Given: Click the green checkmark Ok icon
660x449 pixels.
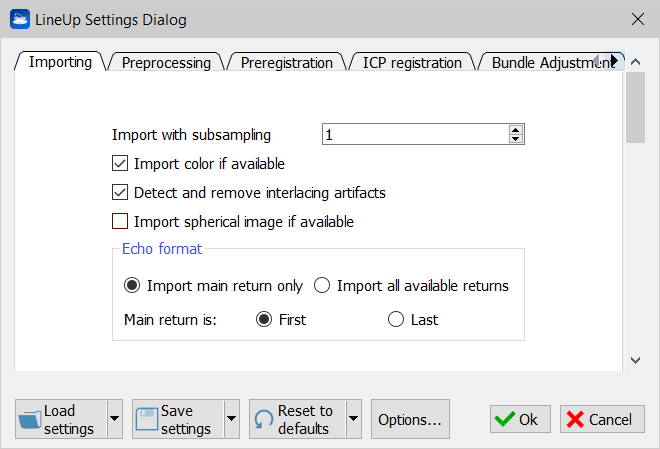Looking at the screenshot, I should click(x=505, y=420).
